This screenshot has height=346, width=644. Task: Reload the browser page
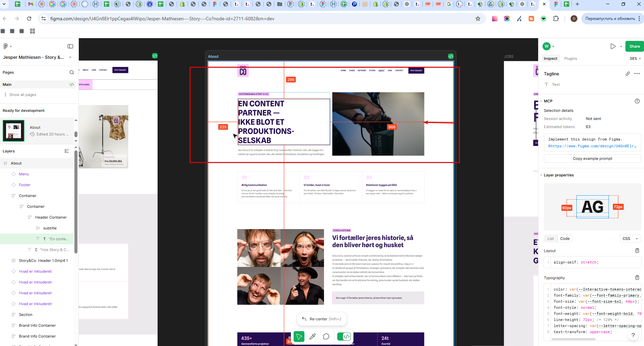(29, 19)
